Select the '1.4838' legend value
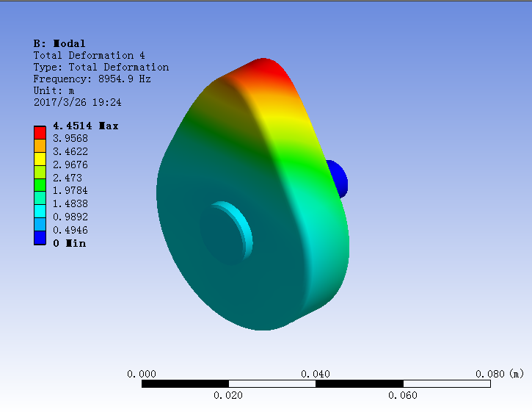This screenshot has width=532, height=412. [x=70, y=203]
